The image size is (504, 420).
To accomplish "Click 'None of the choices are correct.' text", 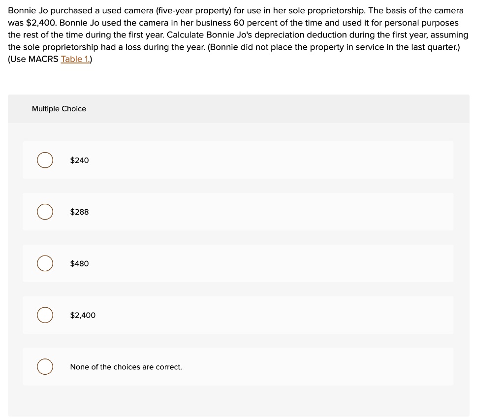I will point(126,367).
